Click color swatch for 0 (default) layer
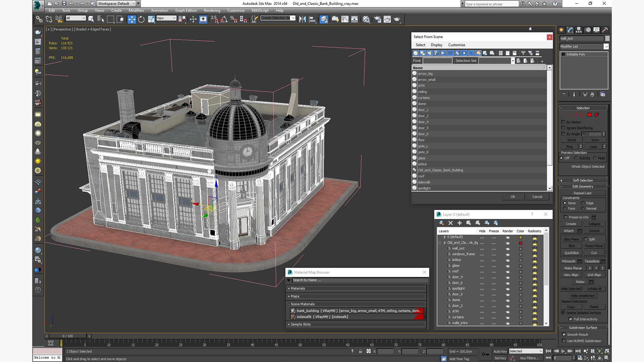Screen dimensions: 644x362 click(x=521, y=237)
